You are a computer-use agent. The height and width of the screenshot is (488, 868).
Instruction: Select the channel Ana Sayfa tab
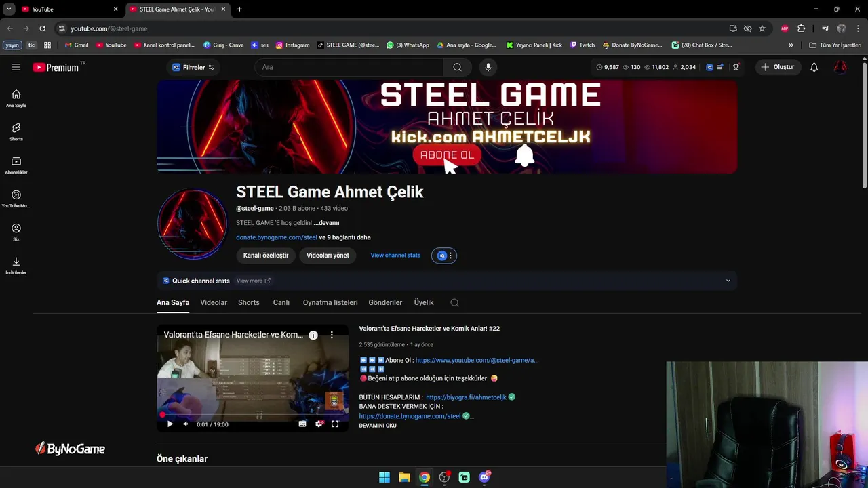click(x=173, y=302)
